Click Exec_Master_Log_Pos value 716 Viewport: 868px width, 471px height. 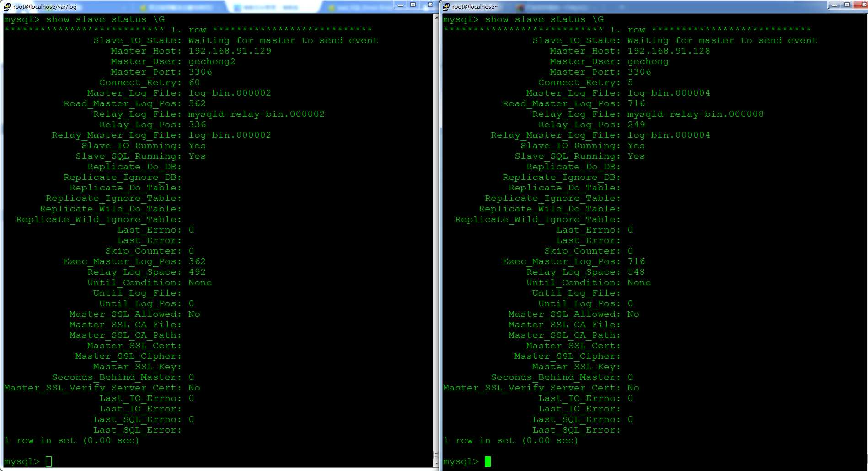pos(636,261)
